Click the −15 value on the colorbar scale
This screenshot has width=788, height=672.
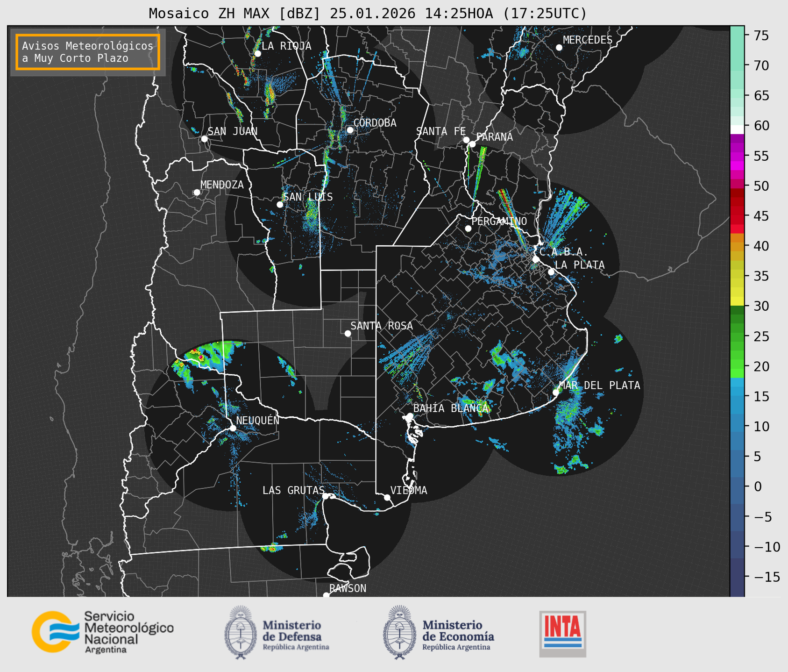767,577
